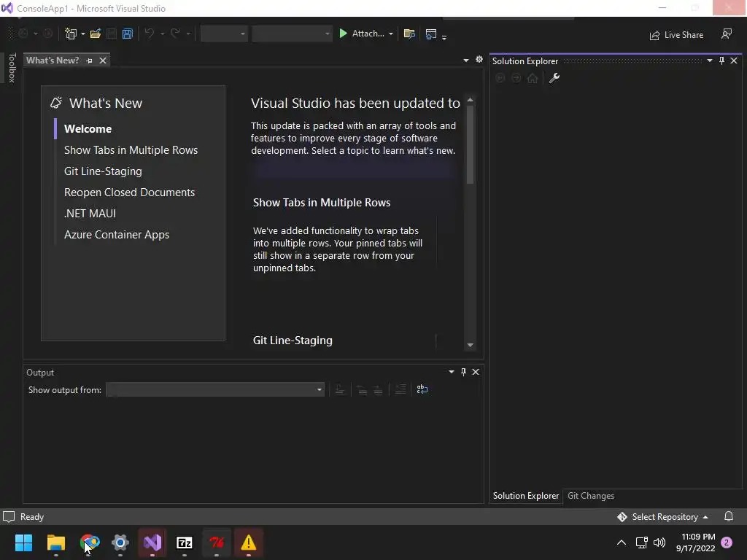Open the 7-Zip taskbar icon

(185, 542)
